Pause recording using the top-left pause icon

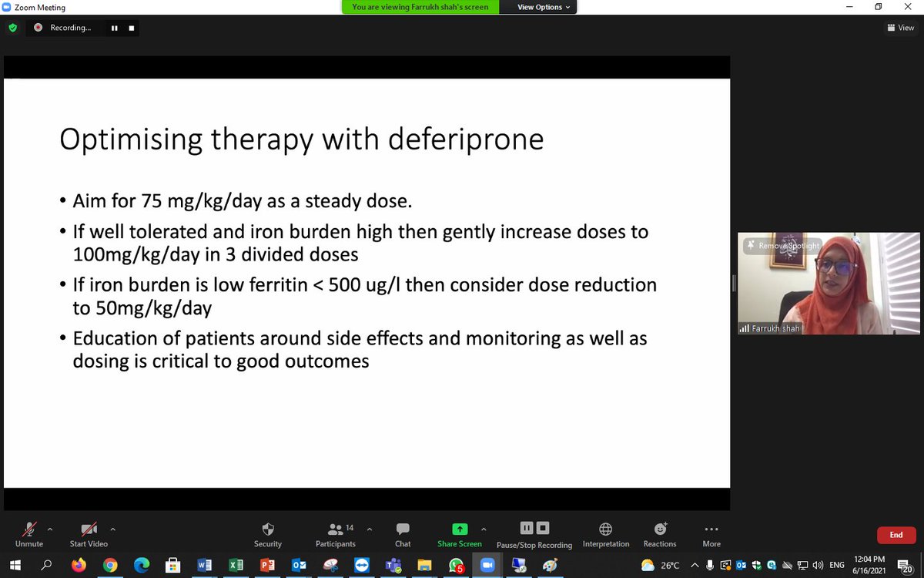click(114, 28)
